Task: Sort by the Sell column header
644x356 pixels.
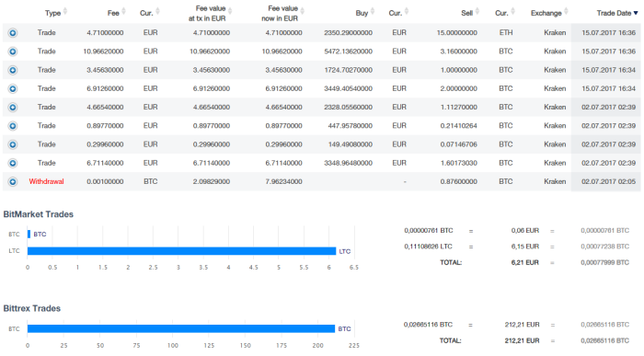Action: [x=470, y=13]
